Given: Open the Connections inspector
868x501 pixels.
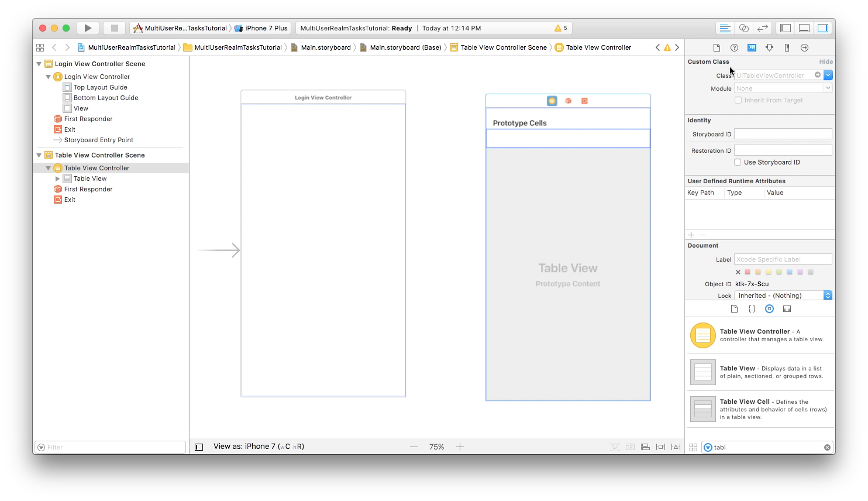Looking at the screenshot, I should pyautogui.click(x=804, y=47).
